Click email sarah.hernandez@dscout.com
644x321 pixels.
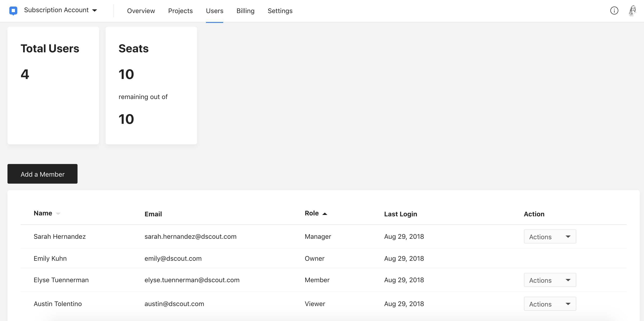[x=191, y=236]
